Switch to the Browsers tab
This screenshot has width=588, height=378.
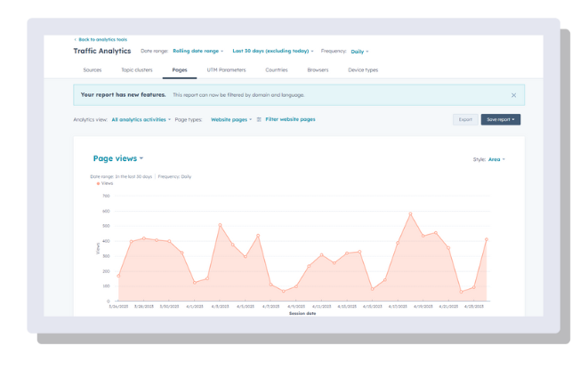click(x=318, y=69)
